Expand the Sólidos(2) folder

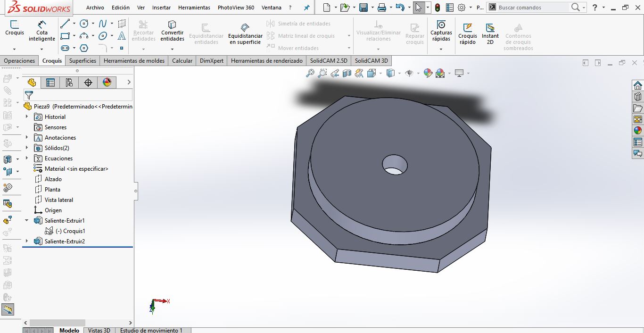click(27, 148)
